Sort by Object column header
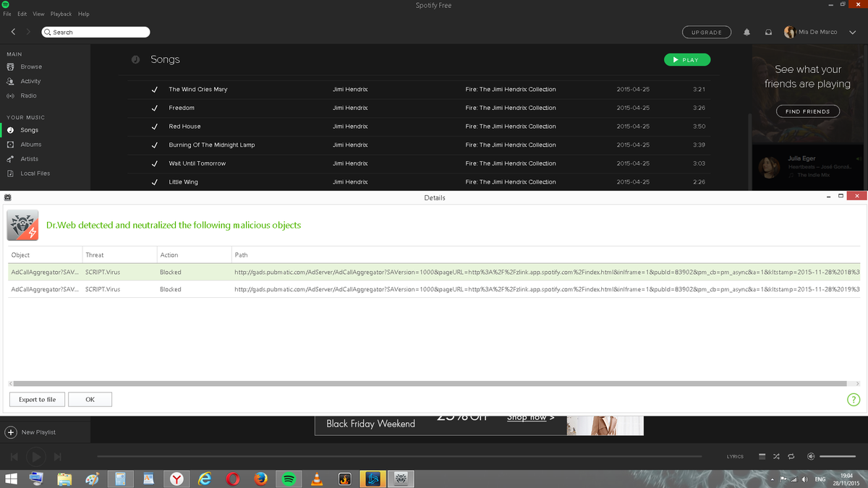 point(46,255)
